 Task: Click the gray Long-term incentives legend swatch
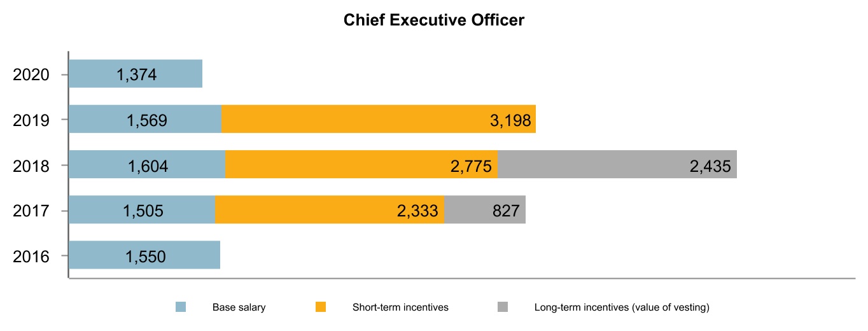pos(503,307)
